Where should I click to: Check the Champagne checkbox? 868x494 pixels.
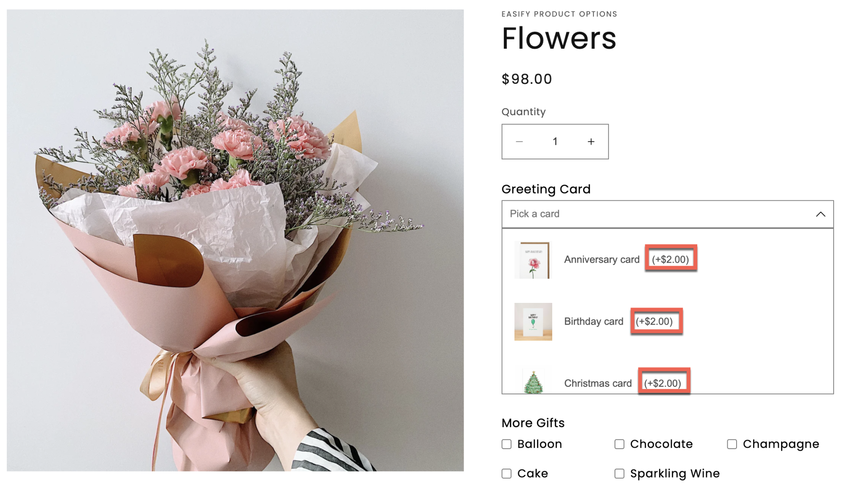click(732, 444)
